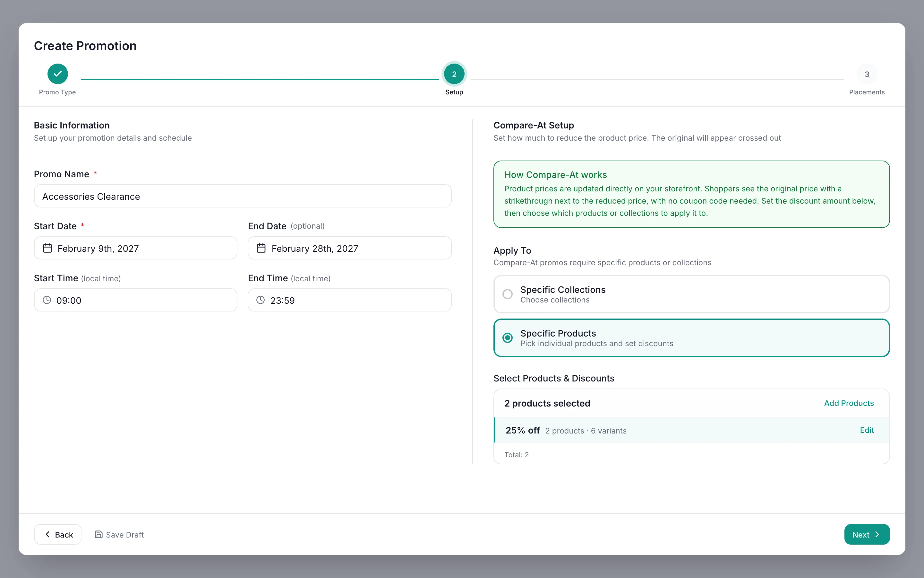Click the calendar icon in End Date
This screenshot has height=578, width=924.
[x=261, y=248]
